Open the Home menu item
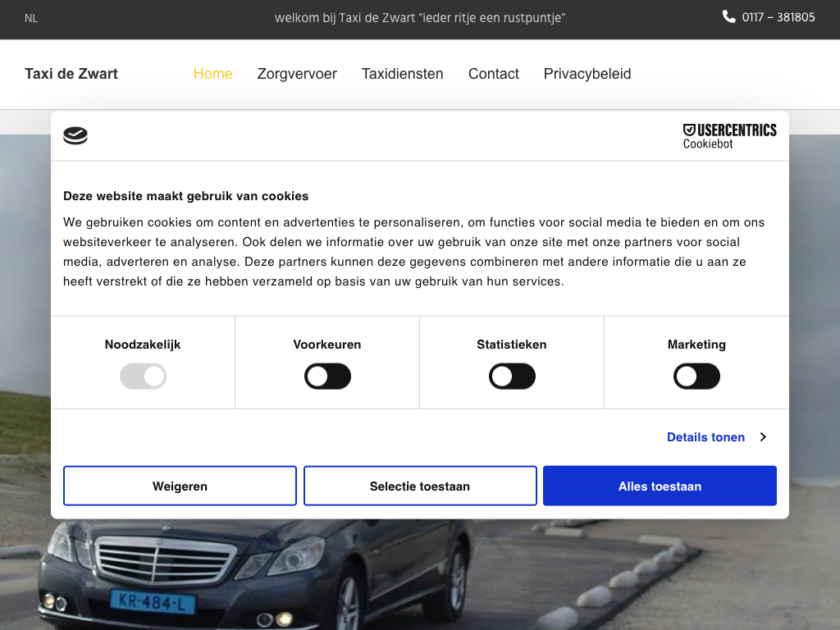 click(212, 74)
